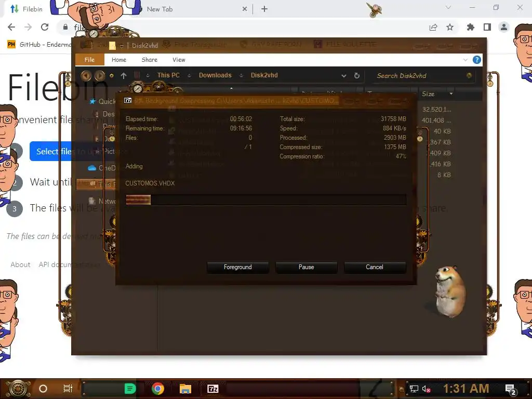Click the Explorer help question mark icon
Image resolution: width=532 pixels, height=399 pixels.
tap(477, 60)
